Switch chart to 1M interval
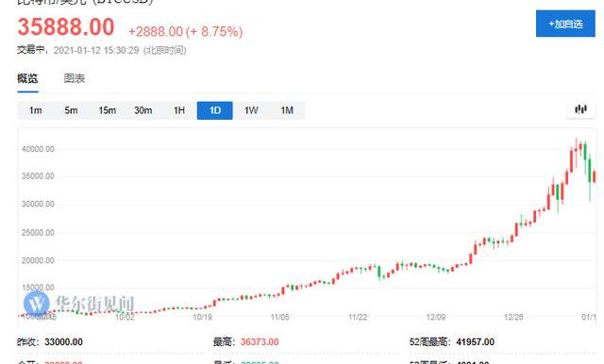This screenshot has height=364, width=604. pyautogui.click(x=287, y=110)
